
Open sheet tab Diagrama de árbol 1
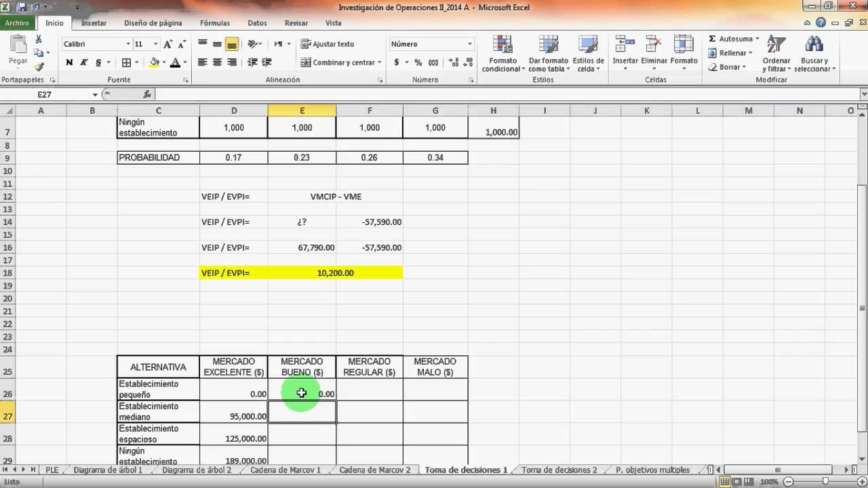pyautogui.click(x=108, y=470)
